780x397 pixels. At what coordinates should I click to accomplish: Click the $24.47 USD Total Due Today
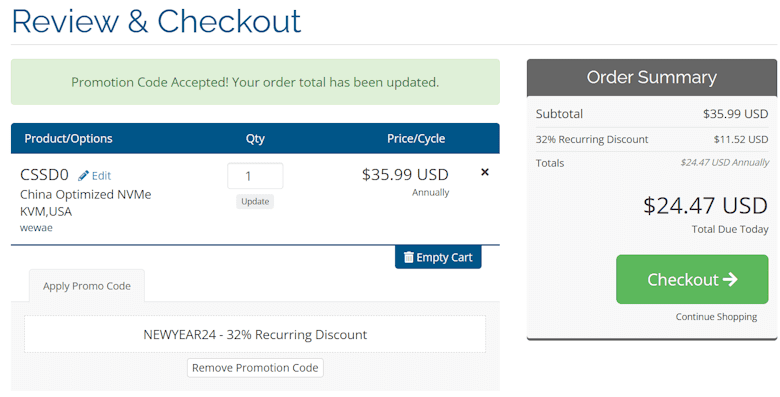[705, 205]
